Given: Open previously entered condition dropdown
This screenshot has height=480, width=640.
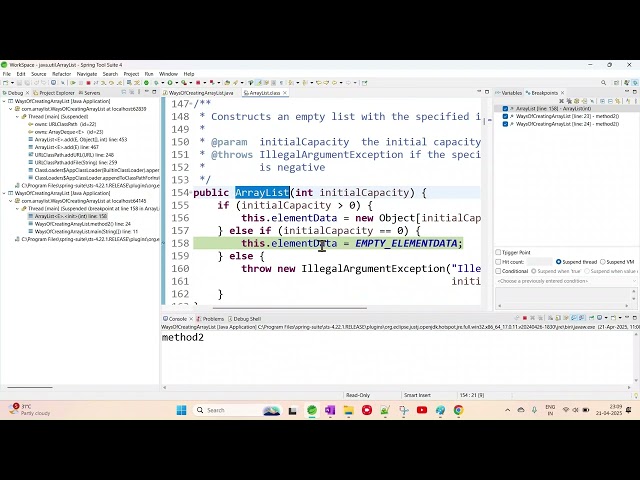Looking at the screenshot, I should click(634, 281).
